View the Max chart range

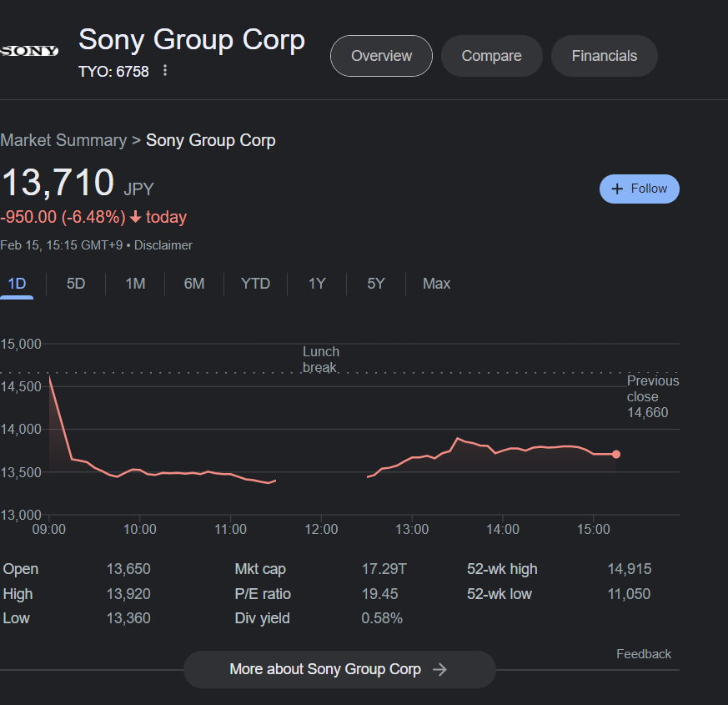(x=436, y=284)
